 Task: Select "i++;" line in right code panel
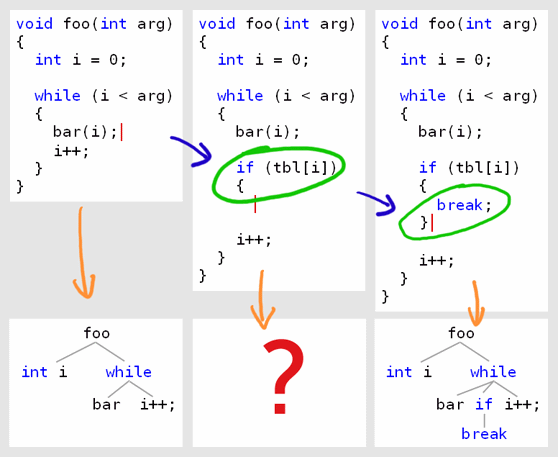pyautogui.click(x=437, y=261)
